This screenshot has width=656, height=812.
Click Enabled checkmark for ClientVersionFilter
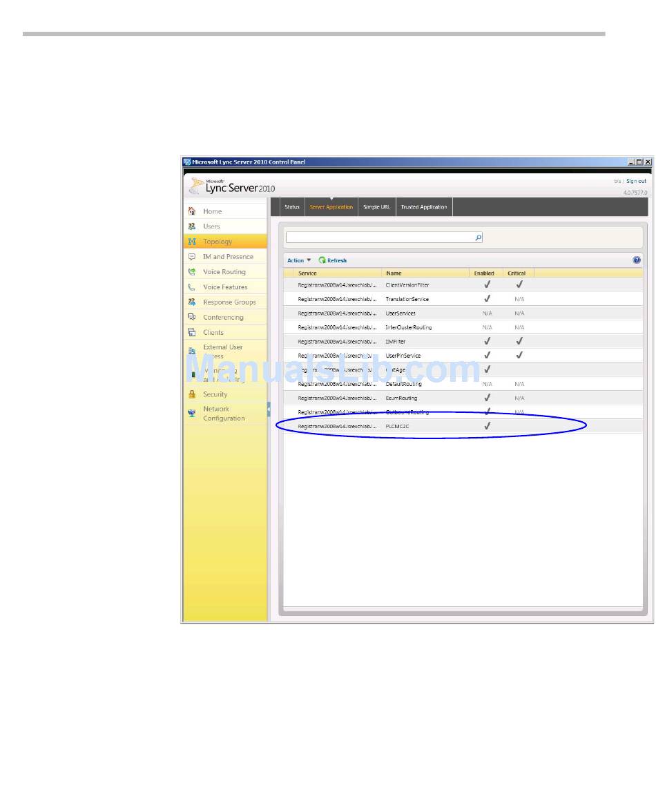point(487,284)
